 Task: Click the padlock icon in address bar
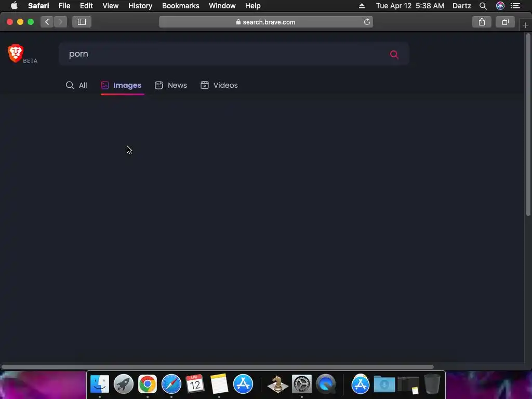[x=238, y=22]
